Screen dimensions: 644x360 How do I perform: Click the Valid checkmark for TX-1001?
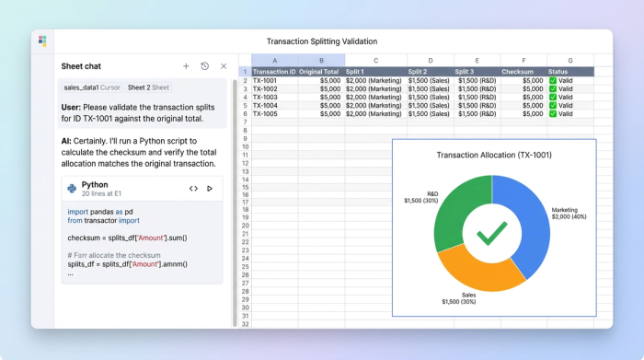(x=553, y=81)
